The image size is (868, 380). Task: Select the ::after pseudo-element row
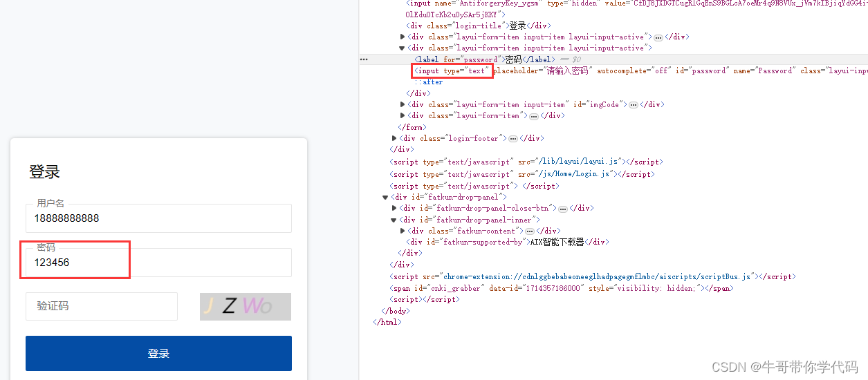[613, 82]
